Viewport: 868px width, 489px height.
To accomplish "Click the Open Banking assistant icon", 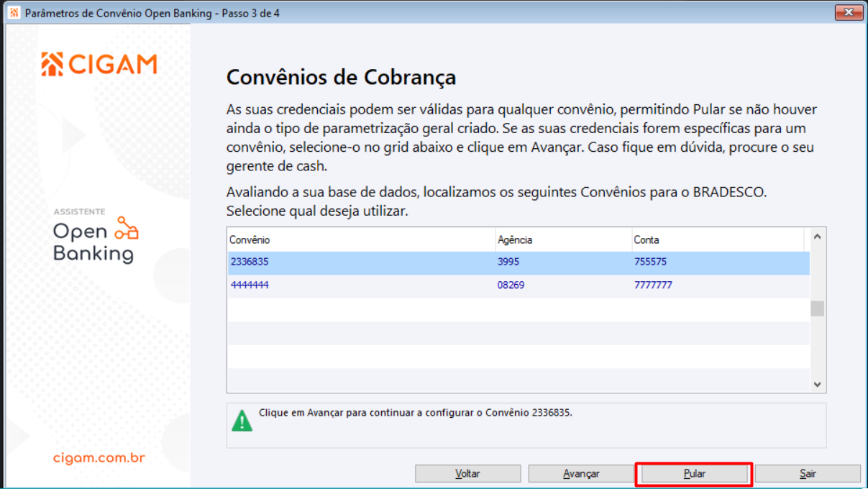I will pyautogui.click(x=127, y=227).
